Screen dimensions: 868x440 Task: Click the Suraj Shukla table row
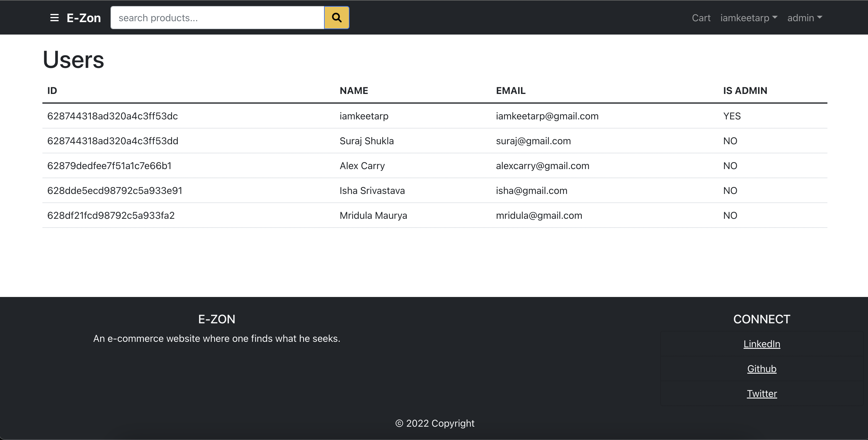[x=366, y=141]
